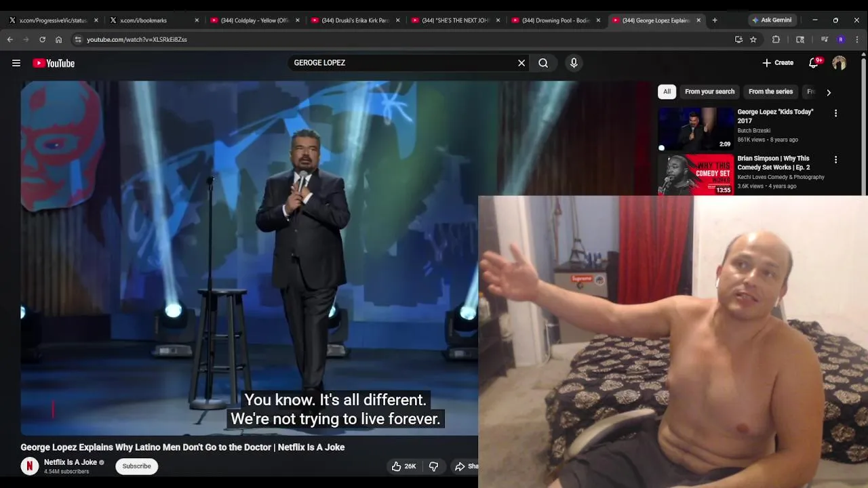Open George Lopez "Kids Today" 2017 title
868x488 pixels.
click(775, 116)
